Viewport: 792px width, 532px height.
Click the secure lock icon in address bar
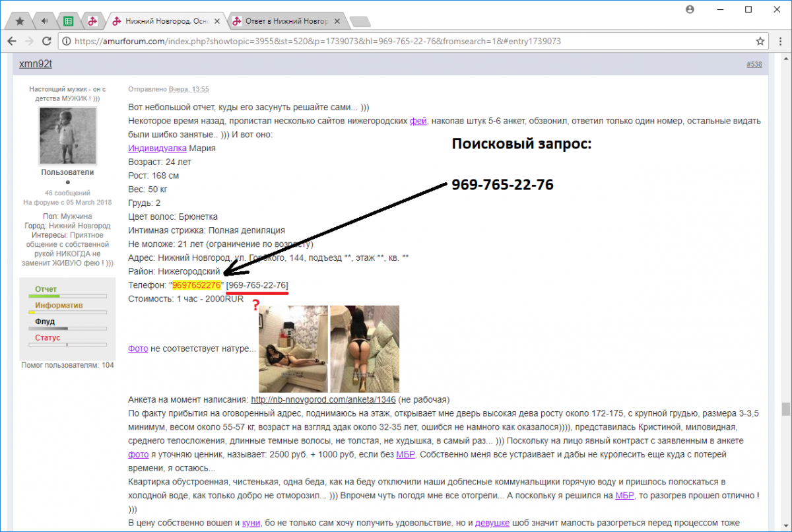(x=67, y=41)
